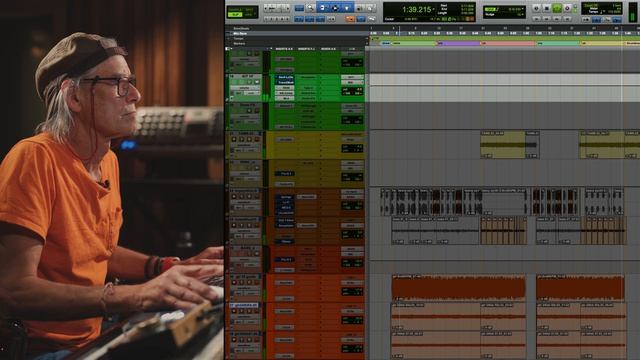Click the Return to Zero transport button
The width and height of the screenshot is (640, 360).
tap(536, 19)
